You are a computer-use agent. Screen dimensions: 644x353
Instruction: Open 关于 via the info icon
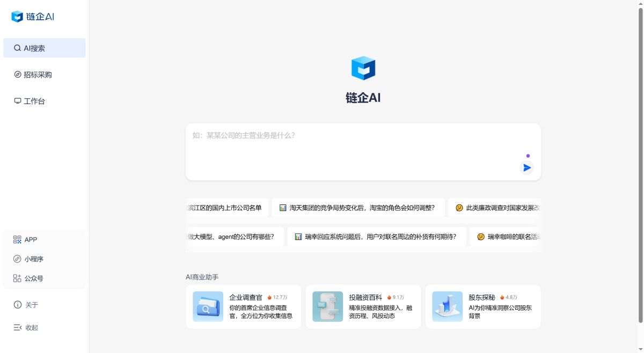[x=17, y=305]
